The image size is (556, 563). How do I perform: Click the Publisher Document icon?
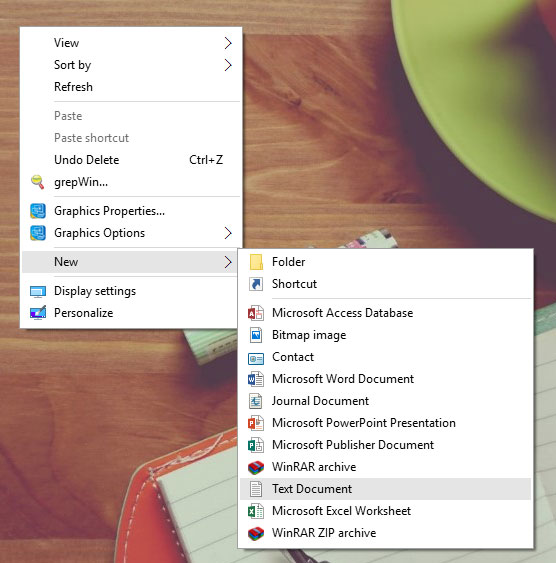pyautogui.click(x=256, y=445)
